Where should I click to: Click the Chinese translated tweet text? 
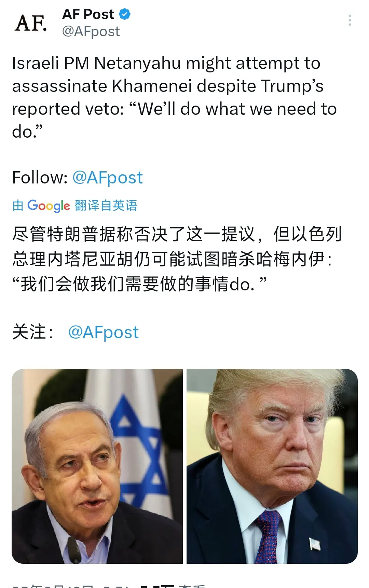177,259
